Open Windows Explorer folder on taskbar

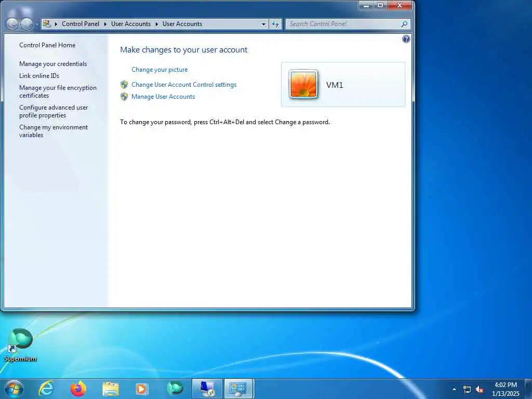[111, 389]
